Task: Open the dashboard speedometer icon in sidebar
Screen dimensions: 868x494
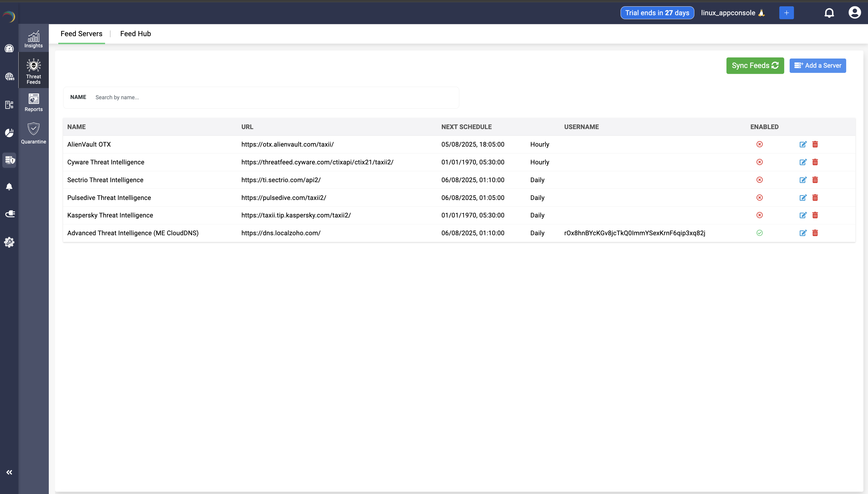Action: [x=9, y=48]
